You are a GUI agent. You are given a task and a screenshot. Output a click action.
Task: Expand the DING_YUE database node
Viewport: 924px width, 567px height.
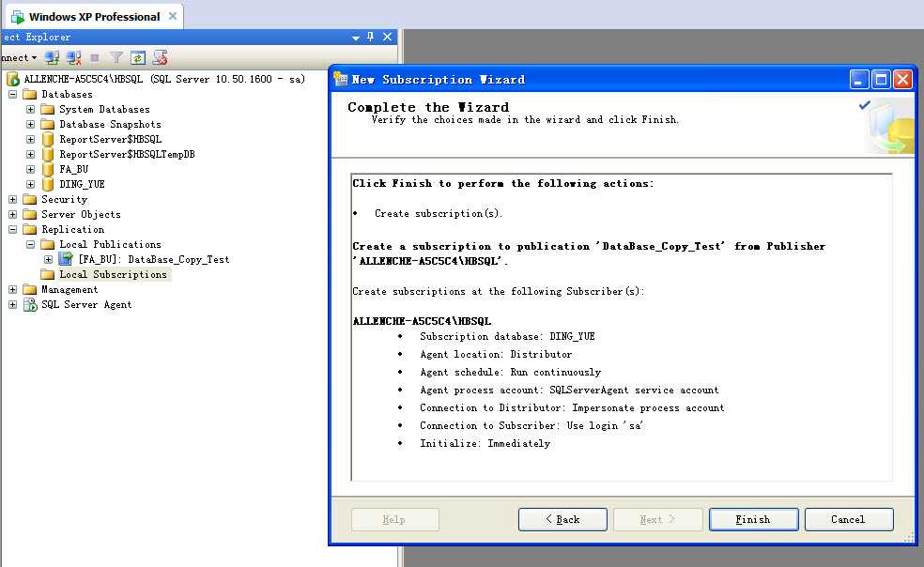point(31,185)
